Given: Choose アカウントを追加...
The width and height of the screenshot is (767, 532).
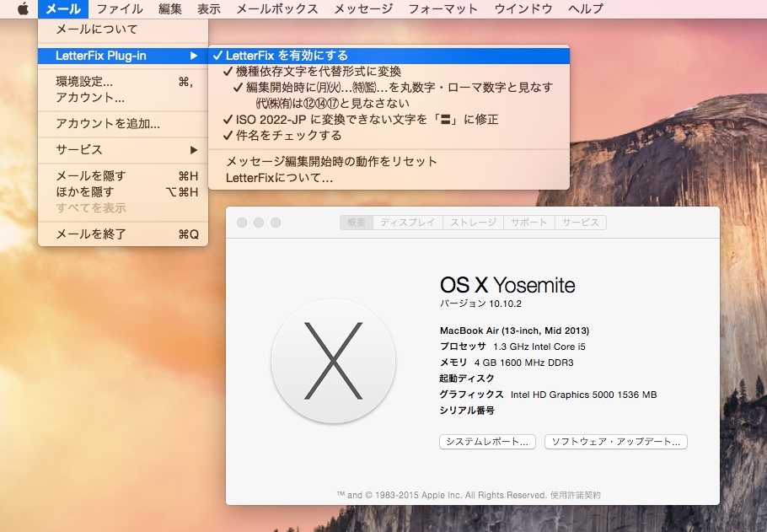Looking at the screenshot, I should (x=123, y=123).
